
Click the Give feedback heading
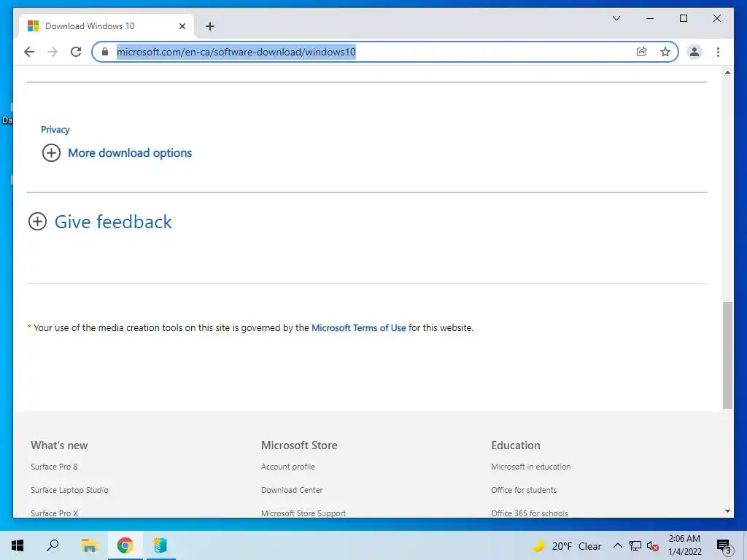coord(113,222)
